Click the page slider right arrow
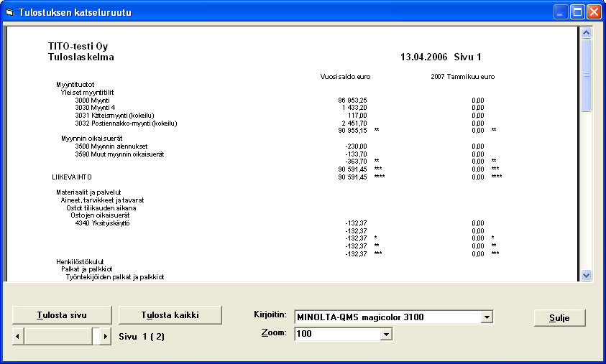Image resolution: width=606 pixels, height=364 pixels. click(106, 336)
